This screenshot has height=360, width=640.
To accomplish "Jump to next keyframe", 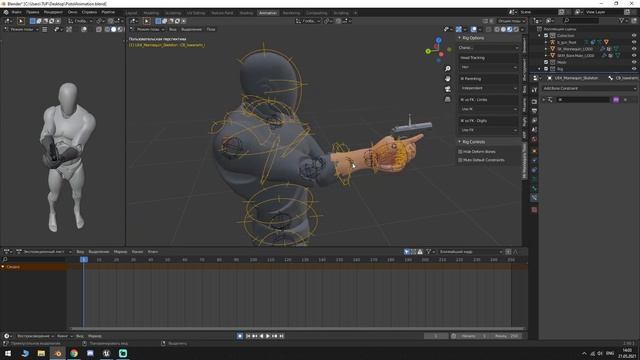I will 275,336.
